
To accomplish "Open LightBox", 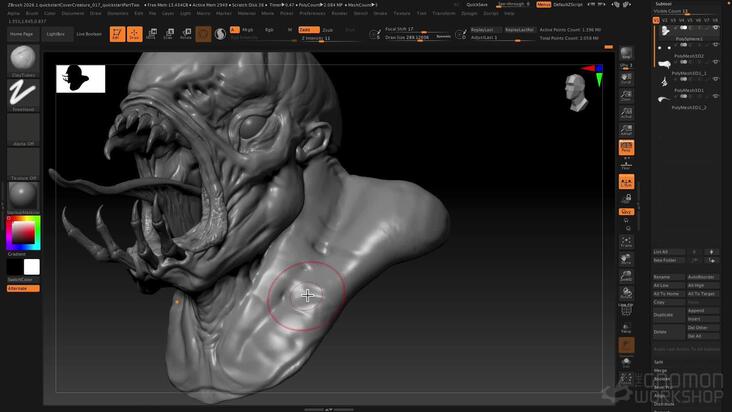I will 56,34.
